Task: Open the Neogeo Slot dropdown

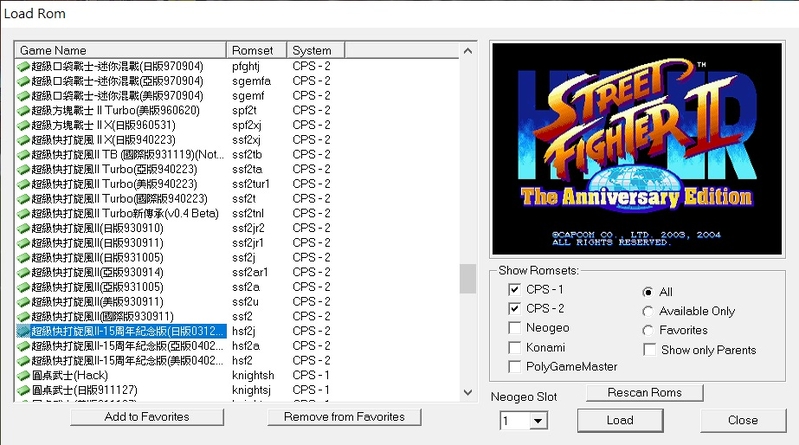Action: (x=538, y=421)
